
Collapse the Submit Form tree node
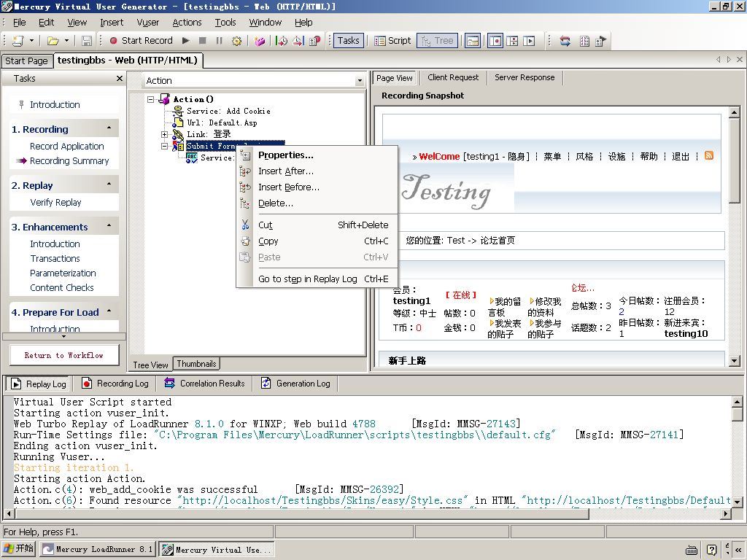(x=165, y=146)
